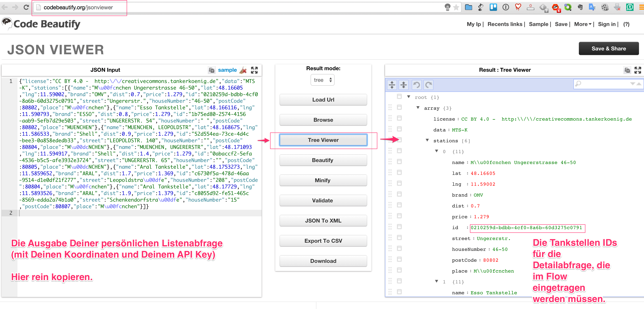644x309 pixels.
Task: Clear the JSON Input editor
Action: coord(243,70)
